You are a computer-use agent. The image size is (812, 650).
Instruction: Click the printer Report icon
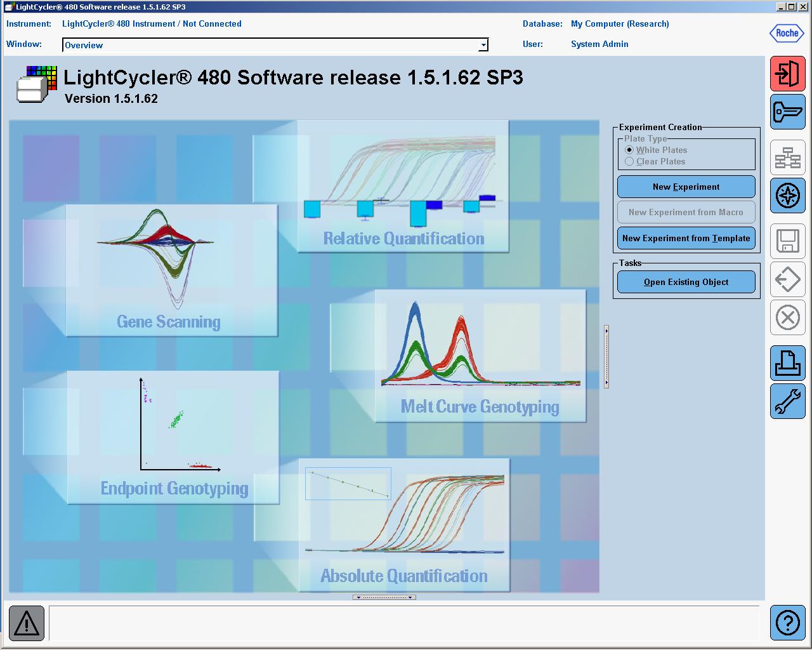[787, 363]
